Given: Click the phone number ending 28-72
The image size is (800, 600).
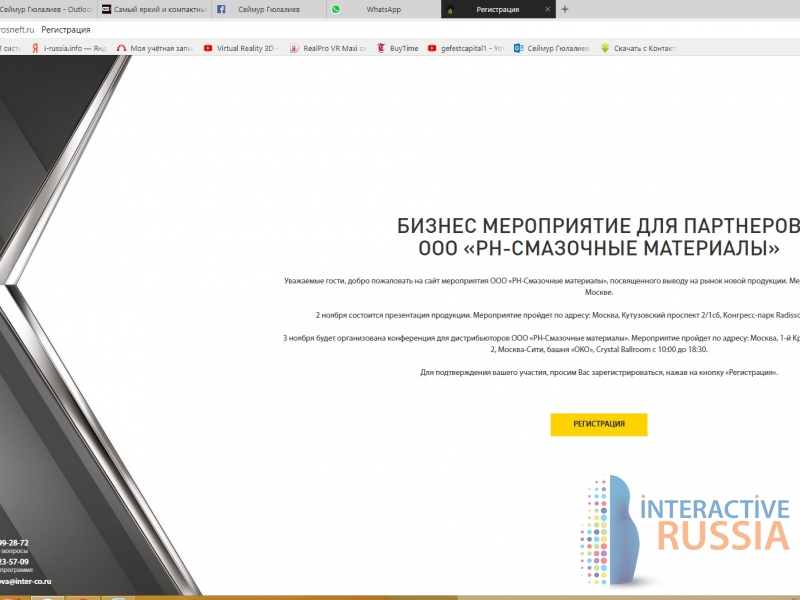Looking at the screenshot, I should click(14, 543).
